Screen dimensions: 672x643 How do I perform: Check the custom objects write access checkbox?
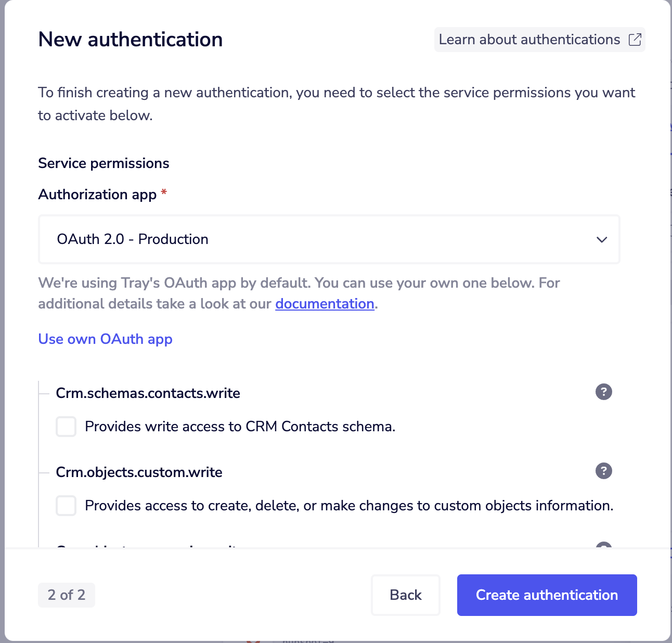(x=66, y=506)
